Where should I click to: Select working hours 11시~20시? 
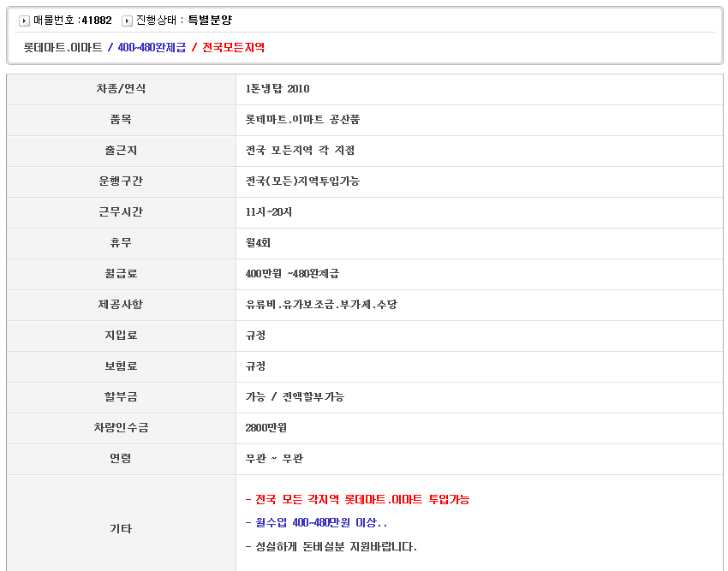pyautogui.click(x=269, y=212)
